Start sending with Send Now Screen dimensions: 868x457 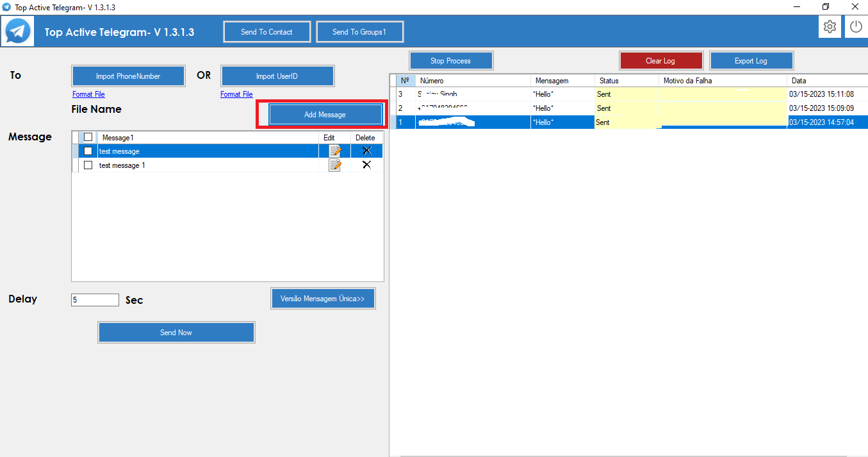pyautogui.click(x=176, y=333)
